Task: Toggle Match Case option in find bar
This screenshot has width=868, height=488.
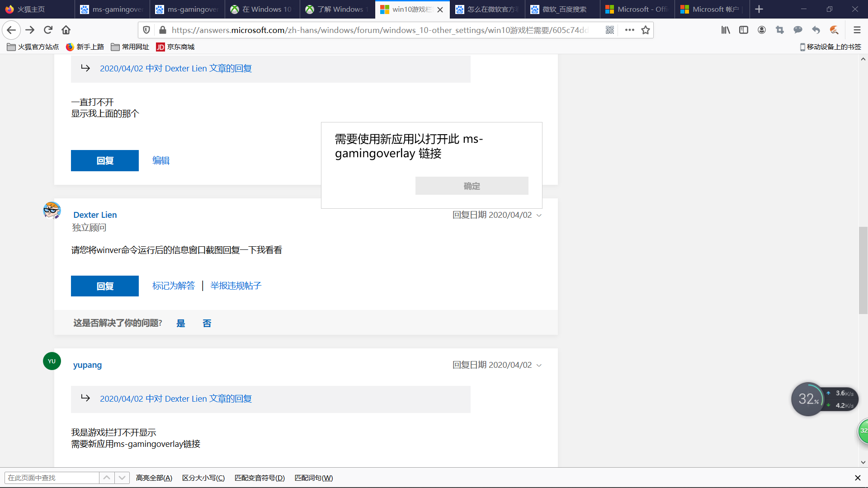Action: click(203, 478)
